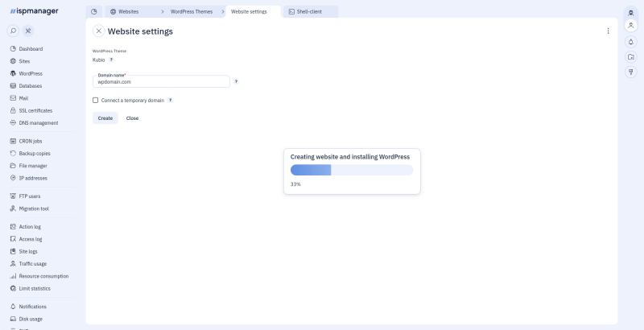Click the Migration tool icon

point(13,208)
